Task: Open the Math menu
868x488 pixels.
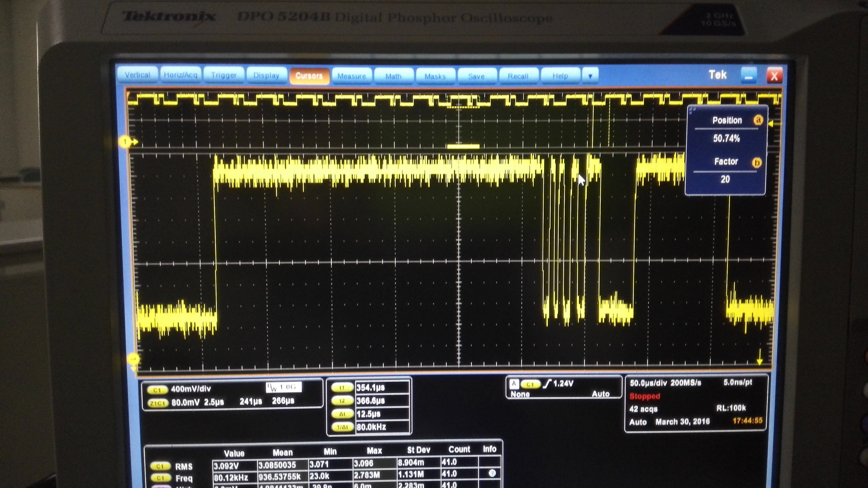Action: click(393, 76)
